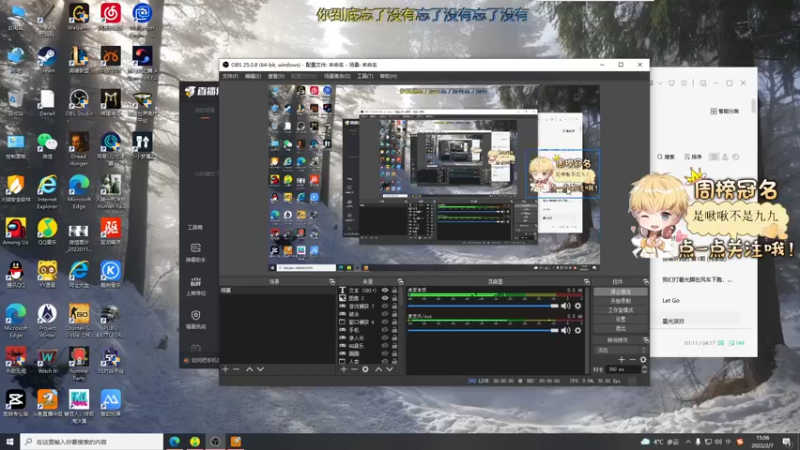Show hidden system tray icons chevron
This screenshot has height=450, width=800.
688,442
